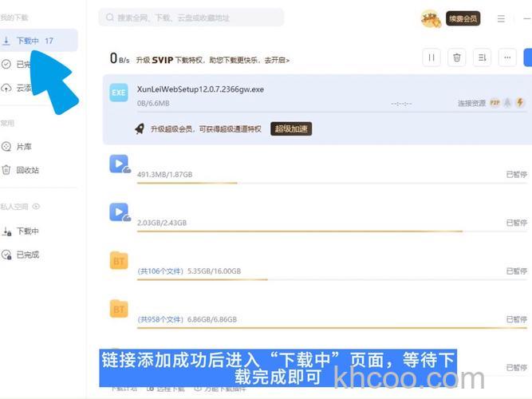532x399 pixels.
Task: Click 已暂停 status of 491.3MB/1.87GB task
Action: (516, 175)
